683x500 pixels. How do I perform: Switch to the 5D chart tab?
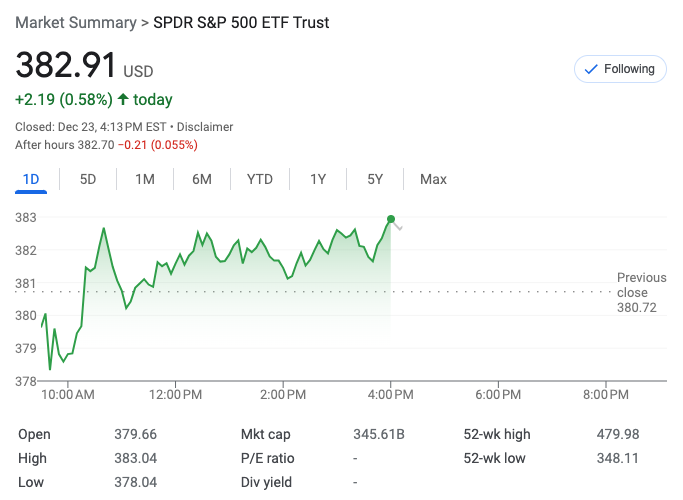pyautogui.click(x=88, y=179)
